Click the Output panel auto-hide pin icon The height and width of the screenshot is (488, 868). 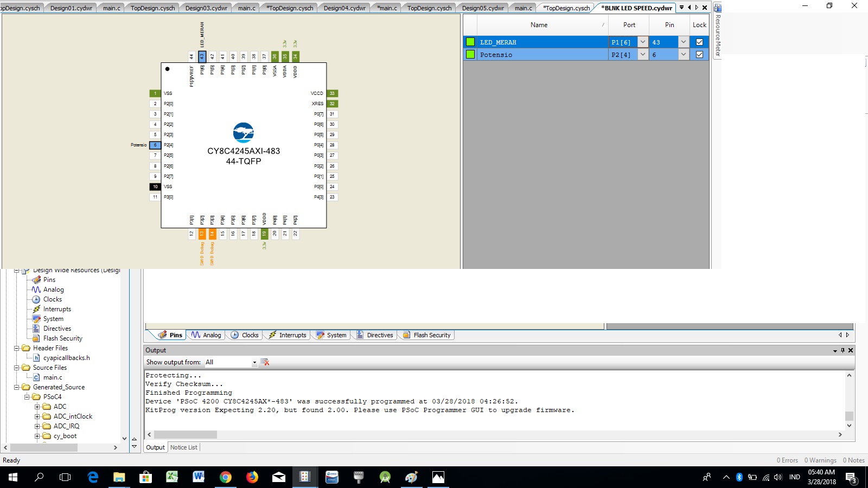coord(843,350)
